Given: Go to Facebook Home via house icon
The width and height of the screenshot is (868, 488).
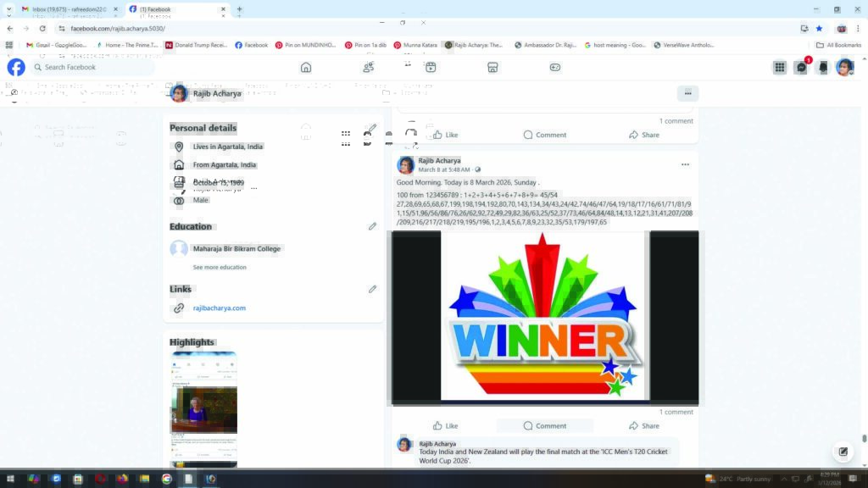Looking at the screenshot, I should (306, 68).
